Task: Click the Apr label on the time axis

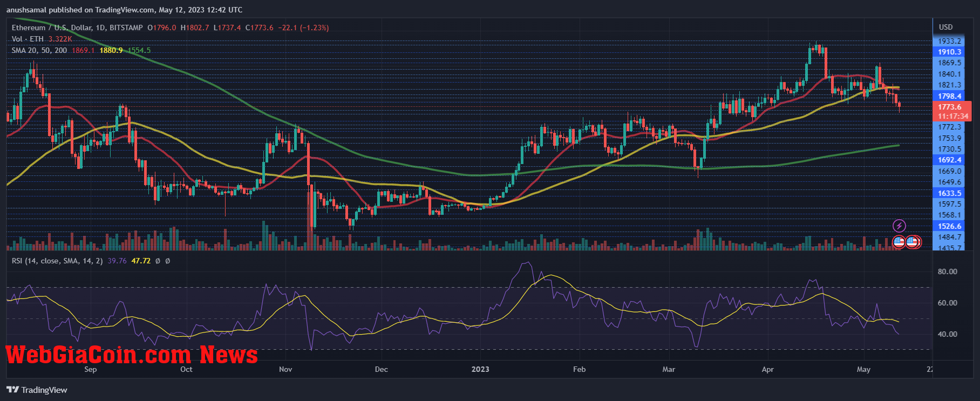Action: (767, 369)
